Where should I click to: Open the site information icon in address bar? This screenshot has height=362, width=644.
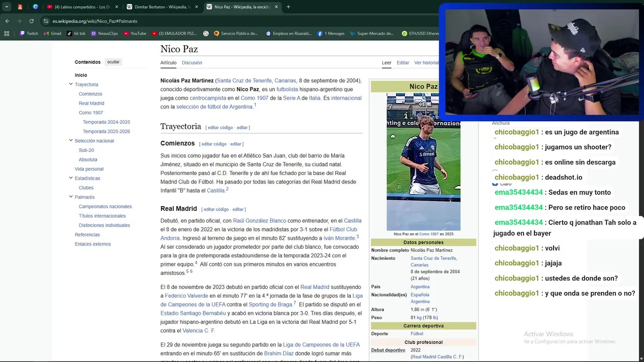[46, 21]
